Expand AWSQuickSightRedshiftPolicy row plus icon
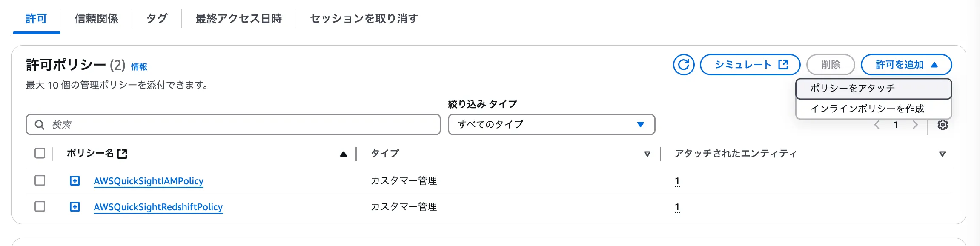This screenshot has width=980, height=246. point(75,207)
